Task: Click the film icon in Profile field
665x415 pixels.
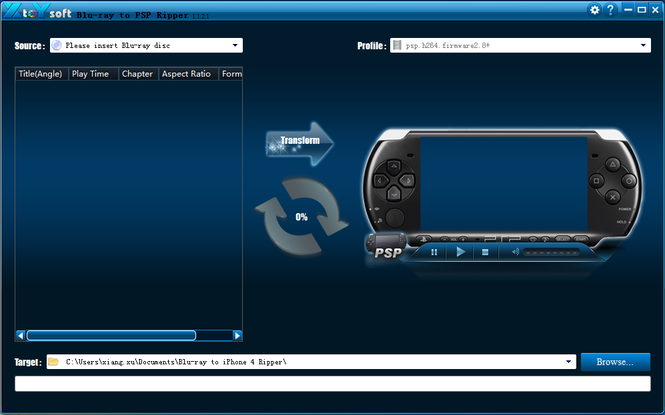Action: pyautogui.click(x=397, y=45)
